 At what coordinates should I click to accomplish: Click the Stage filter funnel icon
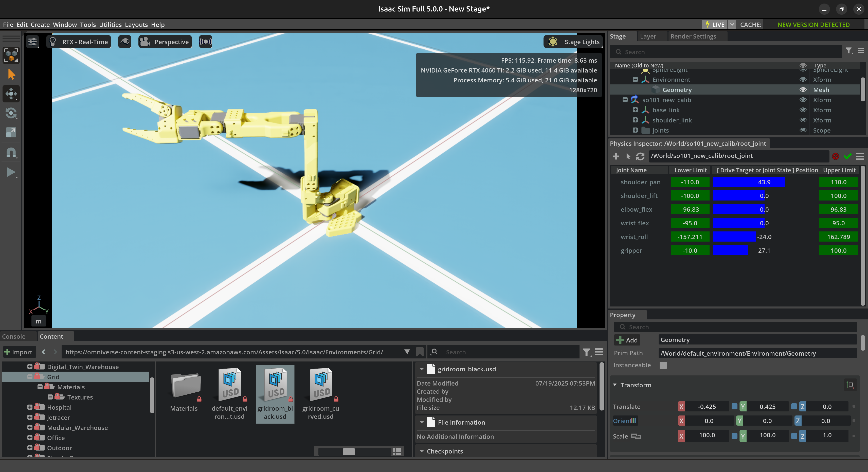(849, 51)
